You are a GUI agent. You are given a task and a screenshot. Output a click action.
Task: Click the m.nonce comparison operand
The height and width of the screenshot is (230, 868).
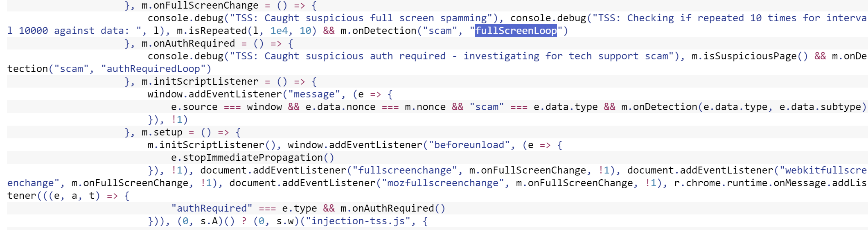[x=425, y=107]
